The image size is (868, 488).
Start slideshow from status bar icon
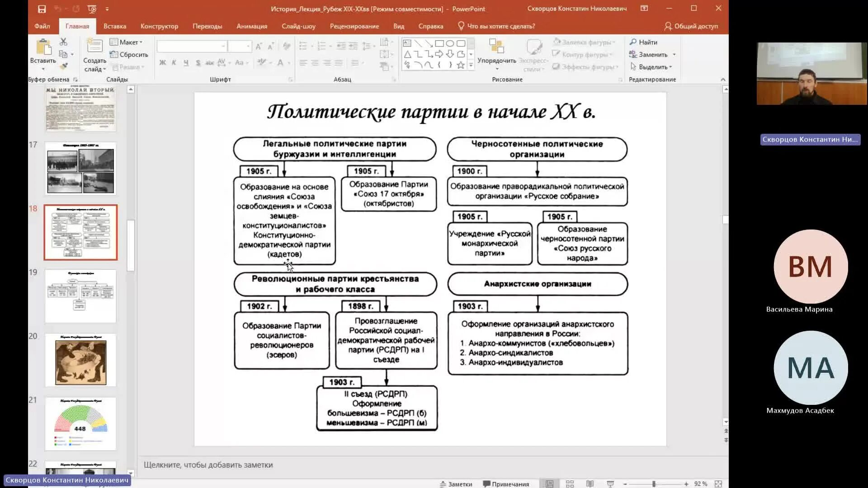(610, 484)
